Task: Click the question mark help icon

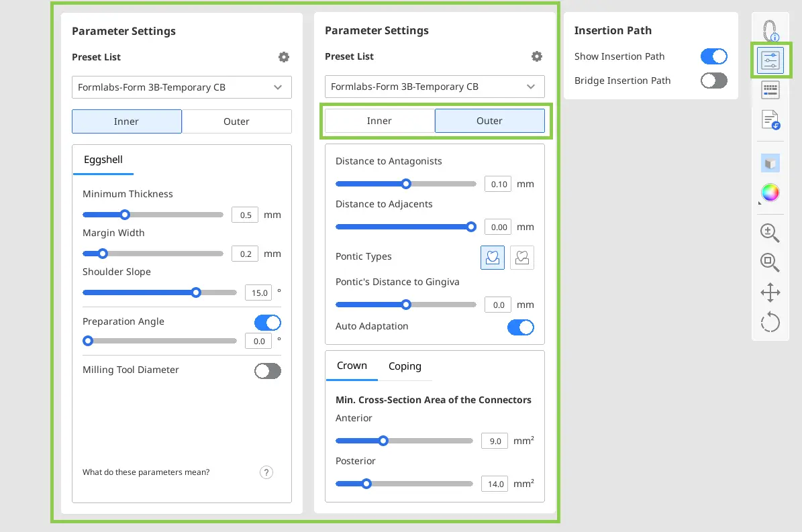Action: pos(266,472)
